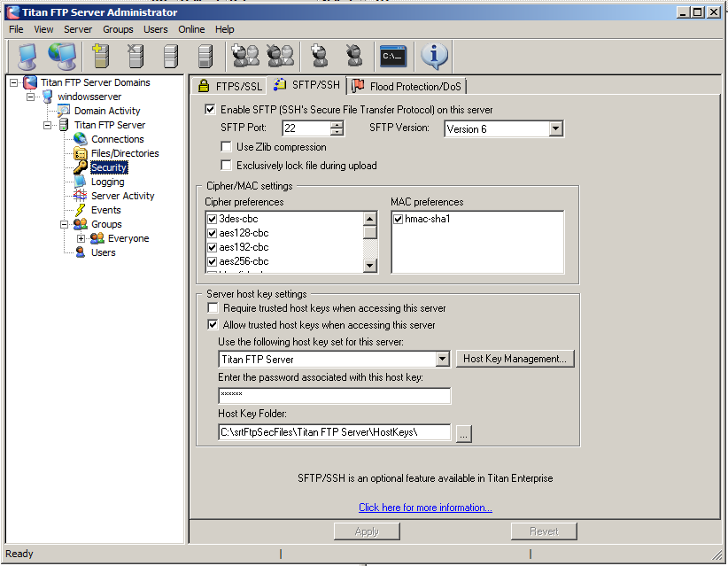
Task: Uncheck the aes192-cbc cipher
Action: 213,247
